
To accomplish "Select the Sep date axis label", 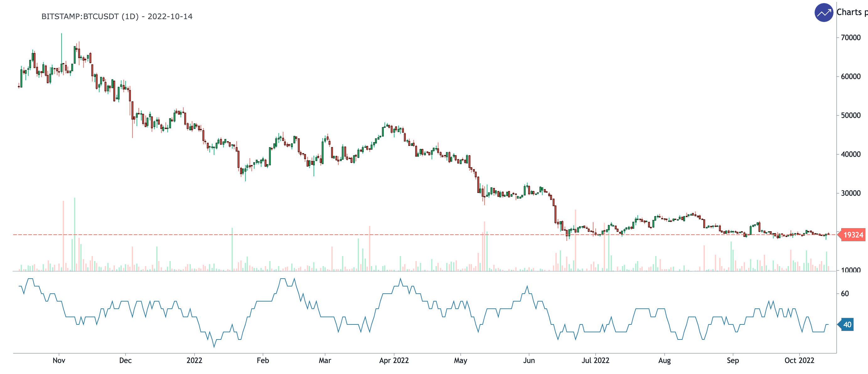I will pyautogui.click(x=732, y=360).
